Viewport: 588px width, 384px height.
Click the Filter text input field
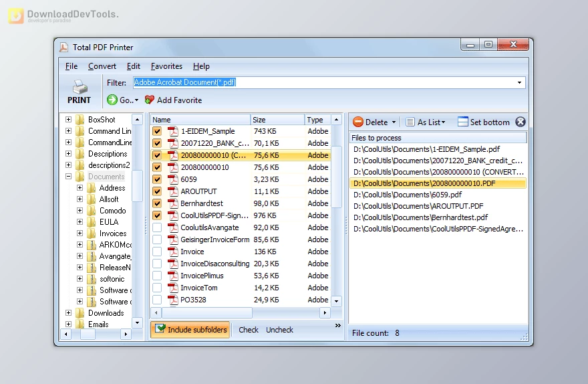[x=324, y=82]
